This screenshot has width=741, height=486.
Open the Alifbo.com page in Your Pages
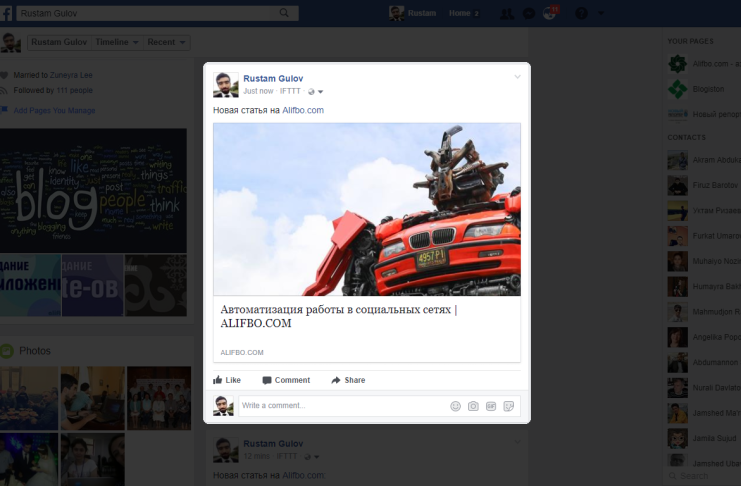704,64
